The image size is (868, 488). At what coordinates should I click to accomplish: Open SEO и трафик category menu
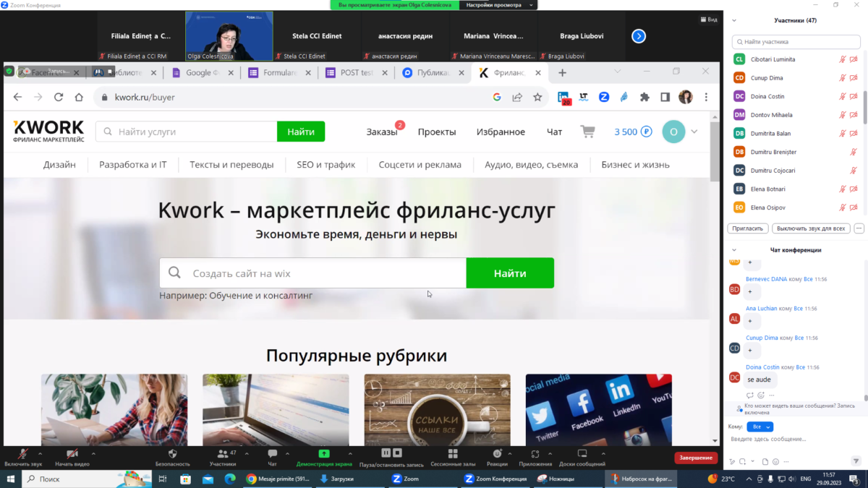326,164
